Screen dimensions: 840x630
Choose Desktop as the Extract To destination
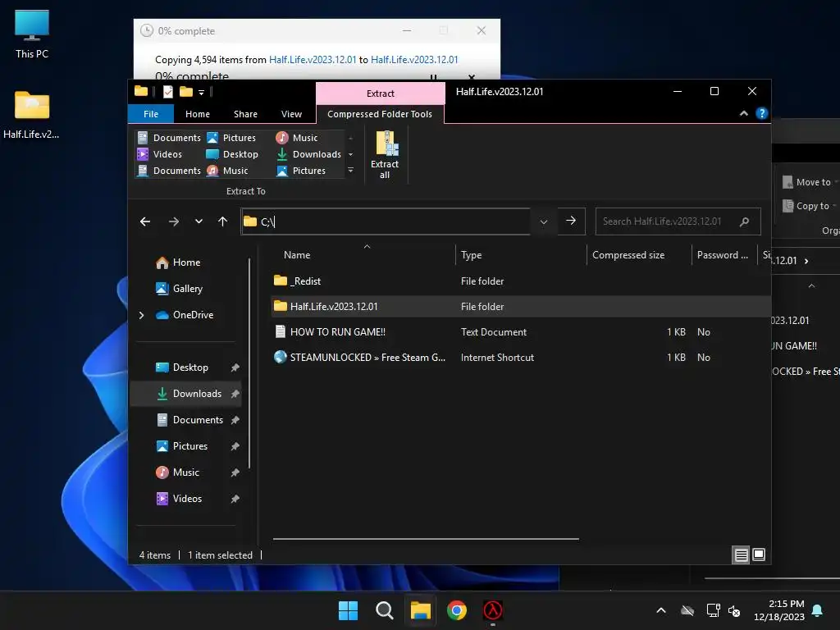[x=232, y=154]
